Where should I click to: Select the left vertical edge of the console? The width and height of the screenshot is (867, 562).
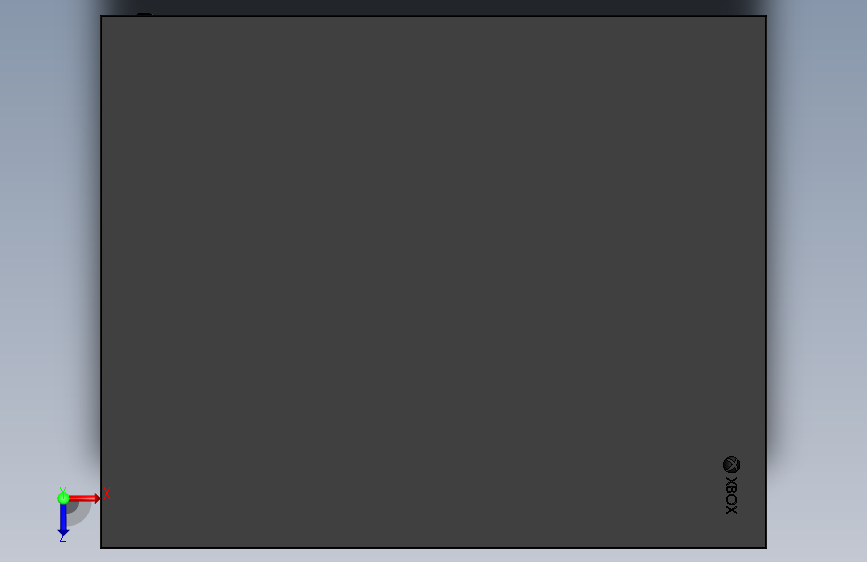101,282
